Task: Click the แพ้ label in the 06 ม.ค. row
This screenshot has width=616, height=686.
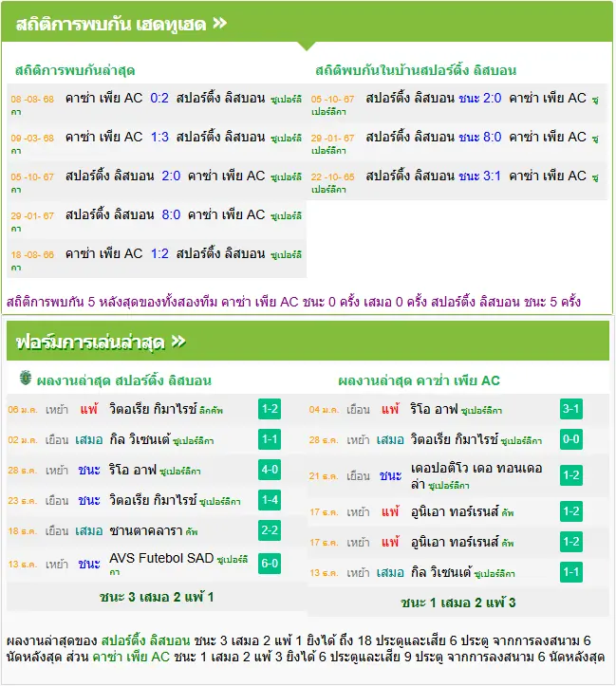Action: (x=89, y=409)
